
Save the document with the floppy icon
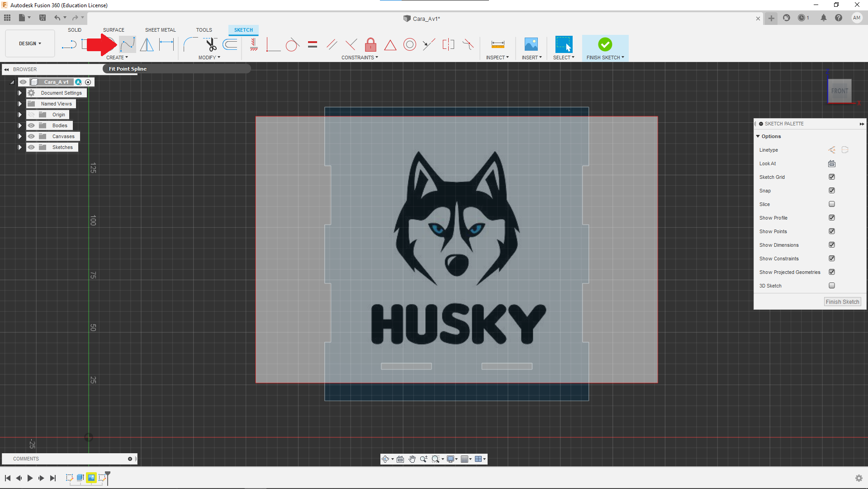click(43, 18)
